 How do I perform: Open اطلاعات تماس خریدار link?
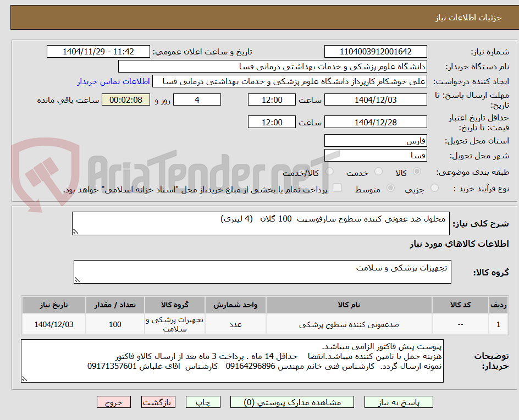tap(113, 81)
